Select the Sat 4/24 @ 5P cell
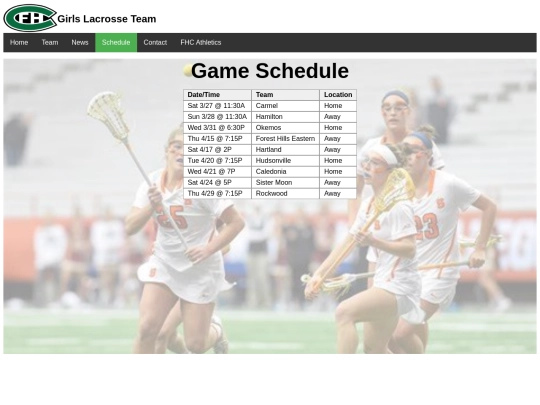The width and height of the screenshot is (540, 405). [217, 183]
